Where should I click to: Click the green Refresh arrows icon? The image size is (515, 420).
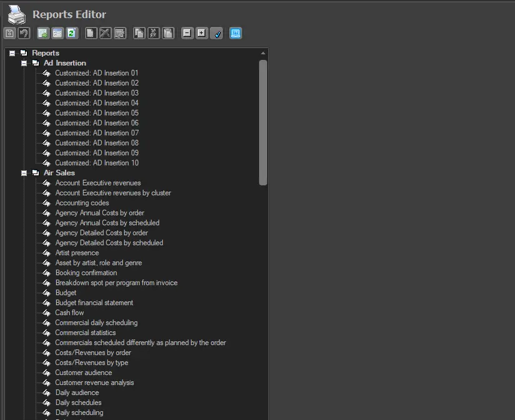pyautogui.click(x=71, y=34)
